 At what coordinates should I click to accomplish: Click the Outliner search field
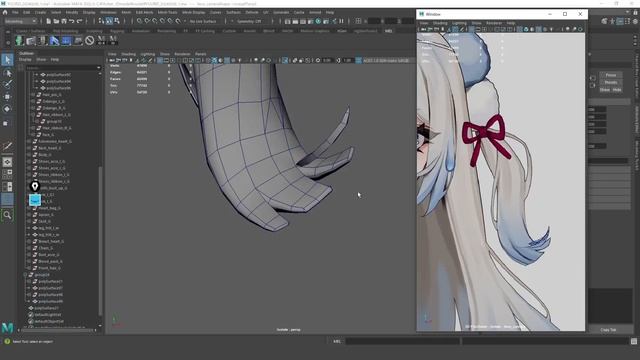click(61, 68)
